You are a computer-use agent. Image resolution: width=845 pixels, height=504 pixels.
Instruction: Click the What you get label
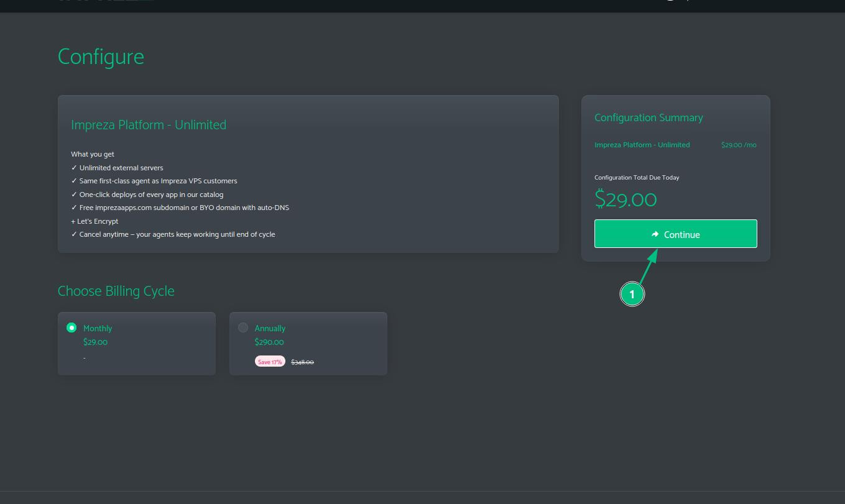(93, 154)
